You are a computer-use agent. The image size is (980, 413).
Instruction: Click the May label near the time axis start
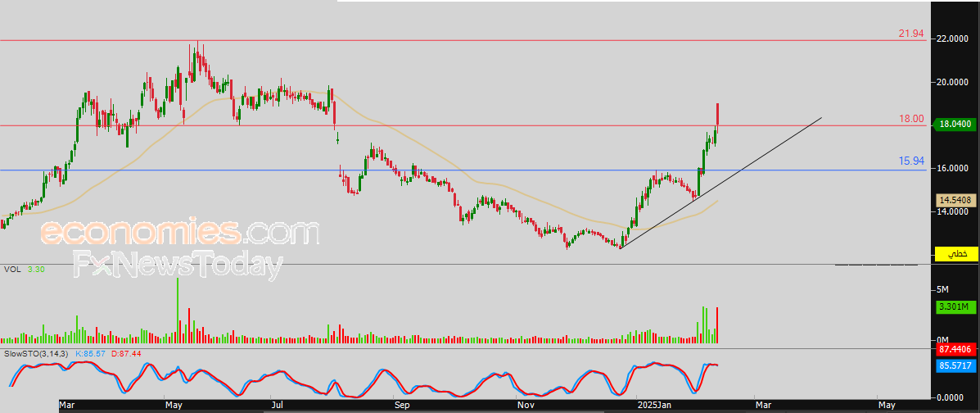(x=173, y=406)
